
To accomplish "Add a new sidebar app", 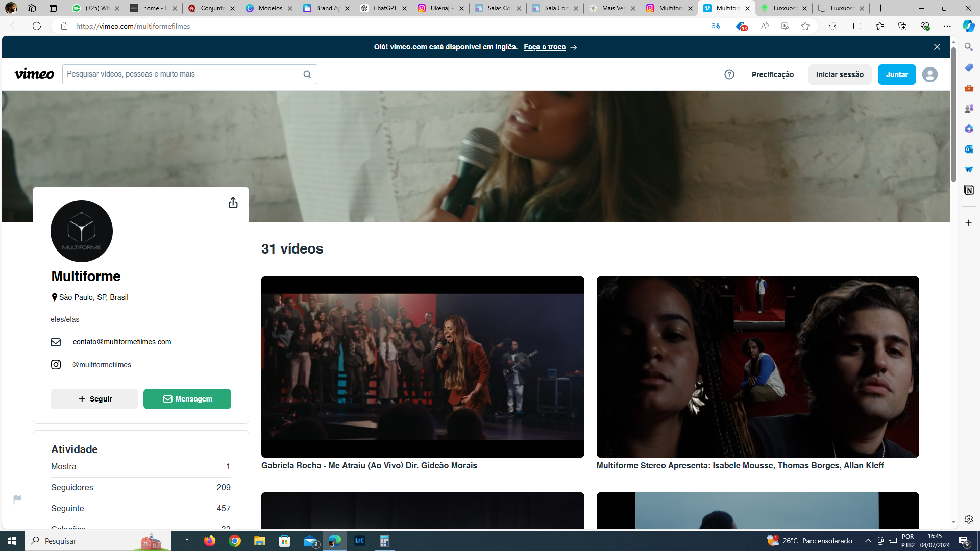I will coord(969,223).
